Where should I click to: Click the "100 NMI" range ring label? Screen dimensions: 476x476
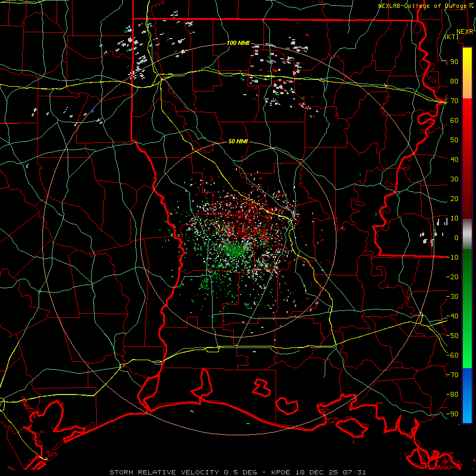(x=238, y=43)
